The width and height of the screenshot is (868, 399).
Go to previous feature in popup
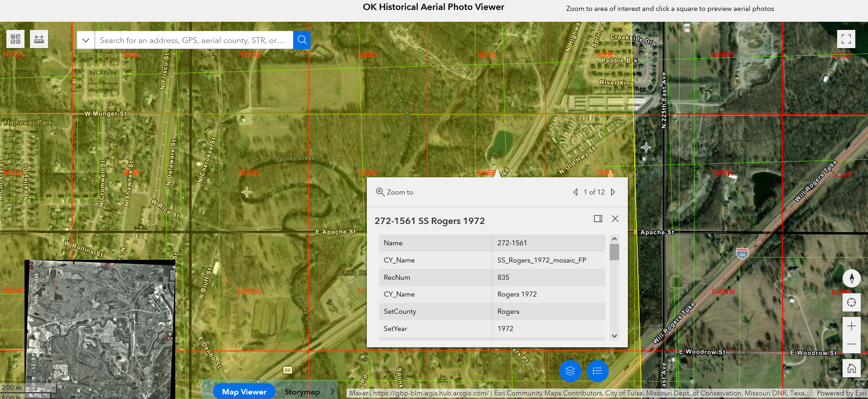(x=575, y=192)
